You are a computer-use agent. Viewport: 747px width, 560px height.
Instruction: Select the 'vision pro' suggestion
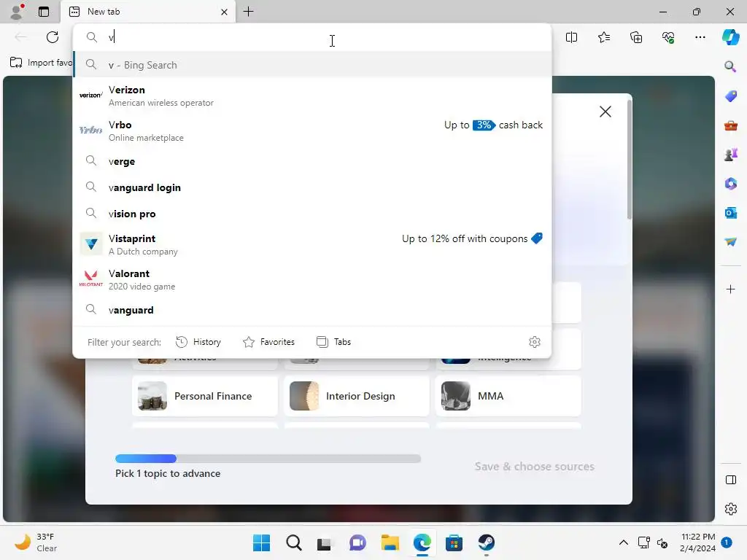coord(312,214)
